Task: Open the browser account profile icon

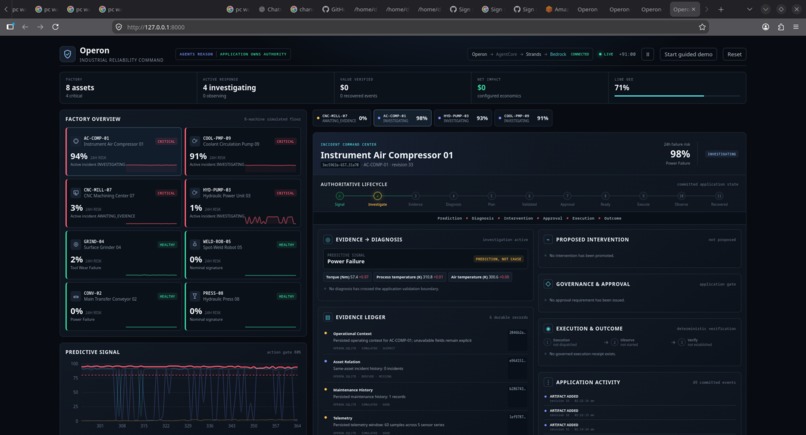Action: click(x=765, y=27)
